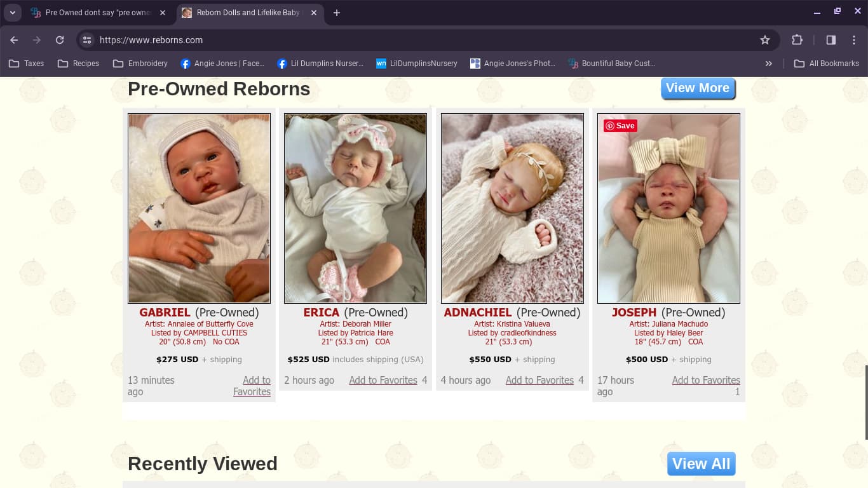
Task: Open Angie Jones's Photos bookmark
Action: pos(513,64)
